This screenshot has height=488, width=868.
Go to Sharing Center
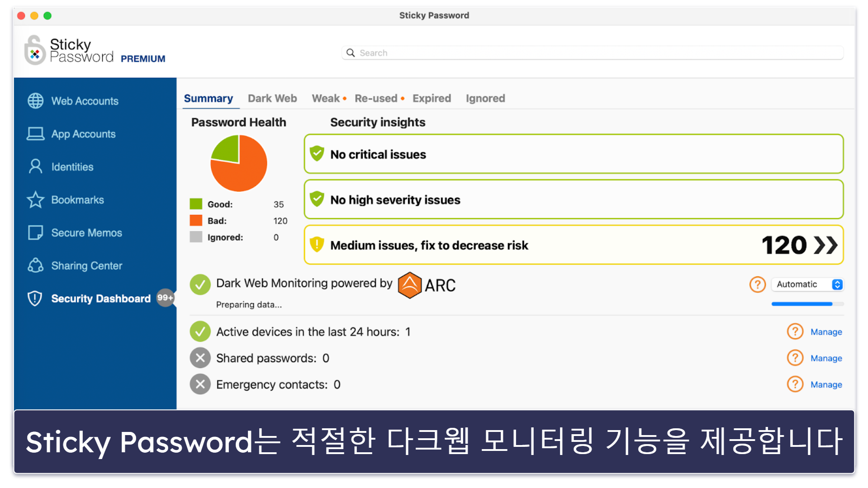click(95, 266)
